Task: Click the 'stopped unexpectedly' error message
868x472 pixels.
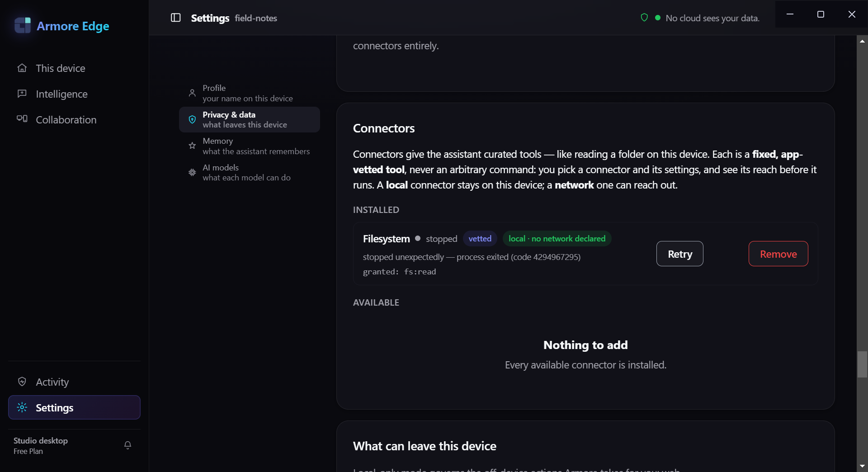Action: (472, 257)
